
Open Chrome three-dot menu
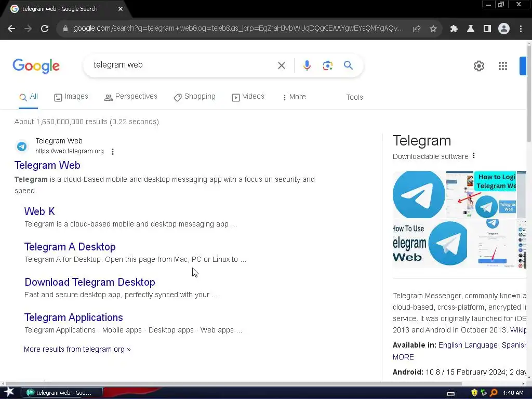tap(521, 29)
